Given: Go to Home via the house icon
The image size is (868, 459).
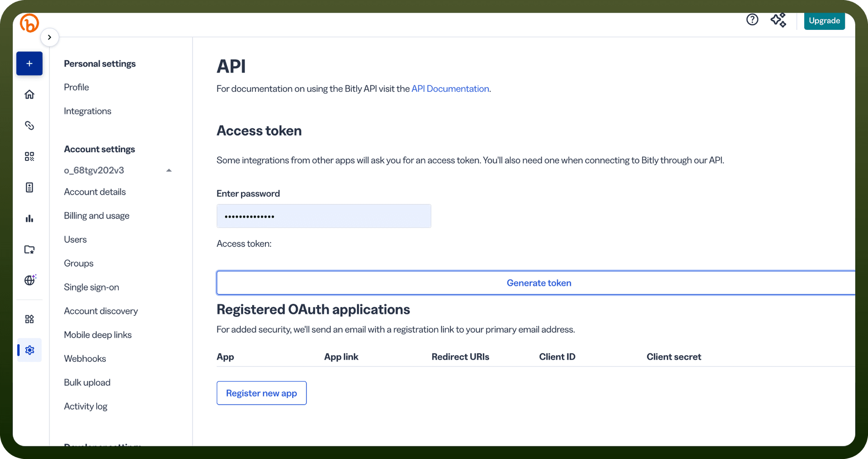Looking at the screenshot, I should coord(29,94).
